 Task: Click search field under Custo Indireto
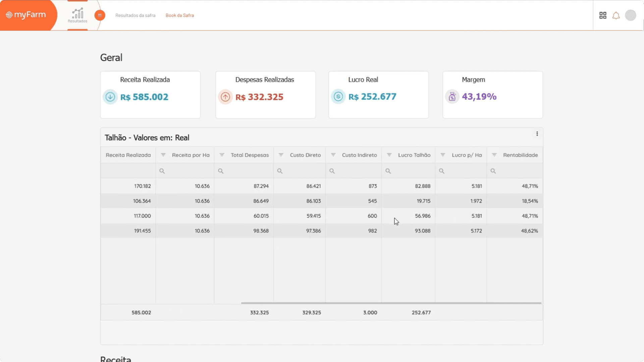(x=354, y=171)
